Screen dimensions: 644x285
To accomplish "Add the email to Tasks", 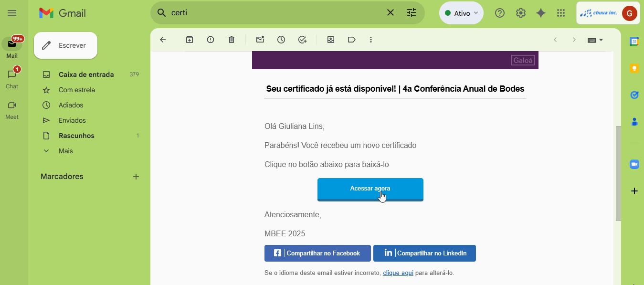I will [302, 40].
